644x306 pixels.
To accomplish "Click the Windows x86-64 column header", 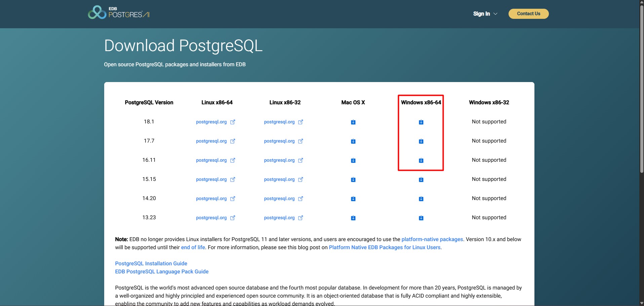I will pyautogui.click(x=421, y=102).
